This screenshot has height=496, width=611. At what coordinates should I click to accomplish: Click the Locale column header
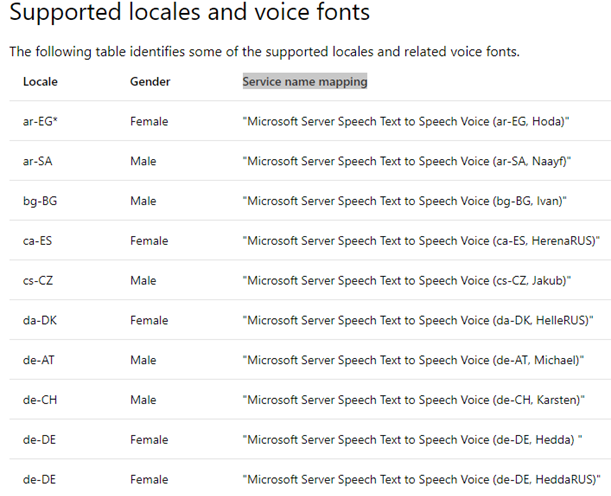point(40,81)
